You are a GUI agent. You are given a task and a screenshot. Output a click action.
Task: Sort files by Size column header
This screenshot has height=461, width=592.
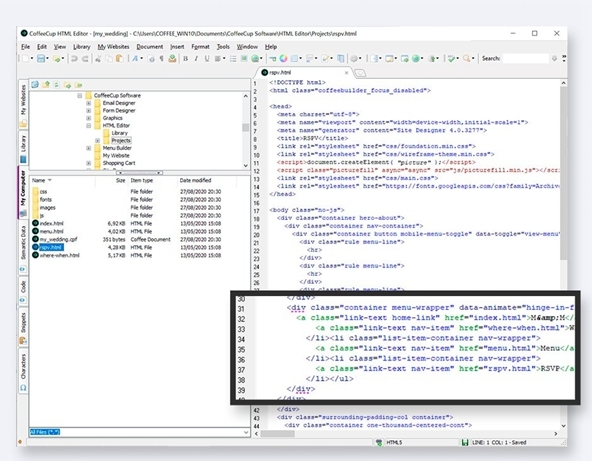coord(111,180)
